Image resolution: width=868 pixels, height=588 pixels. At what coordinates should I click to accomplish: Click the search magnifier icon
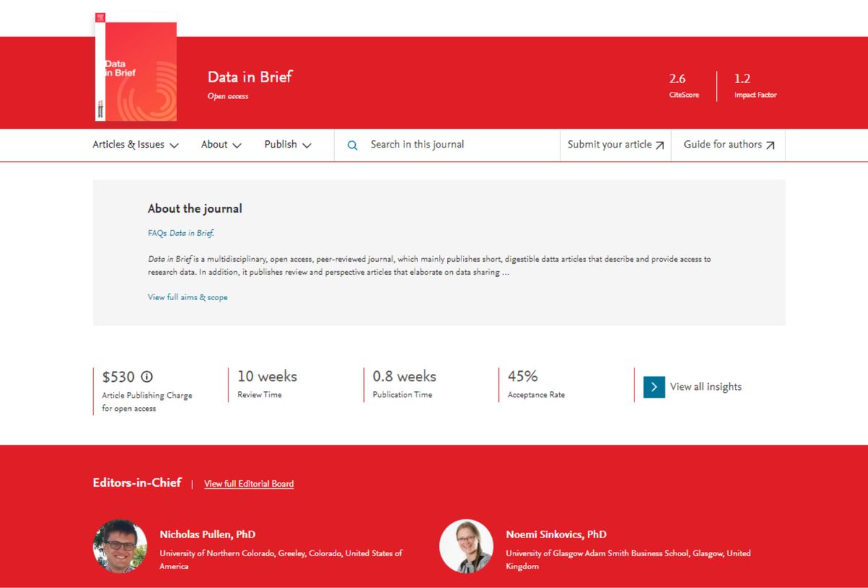pyautogui.click(x=352, y=145)
